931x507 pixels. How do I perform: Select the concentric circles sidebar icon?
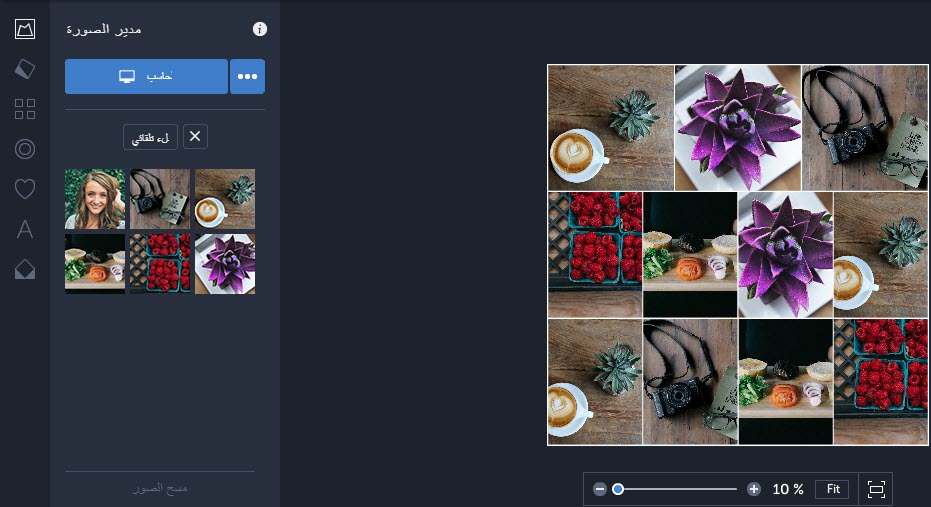[25, 149]
